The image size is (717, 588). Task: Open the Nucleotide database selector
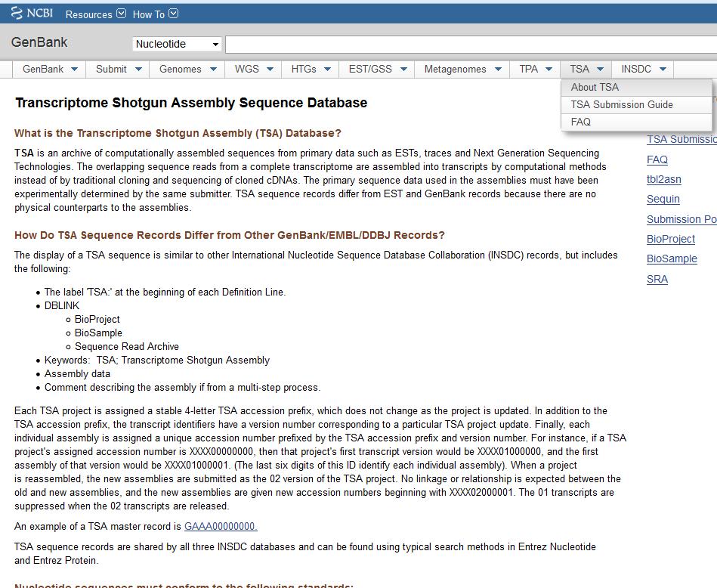tap(177, 45)
